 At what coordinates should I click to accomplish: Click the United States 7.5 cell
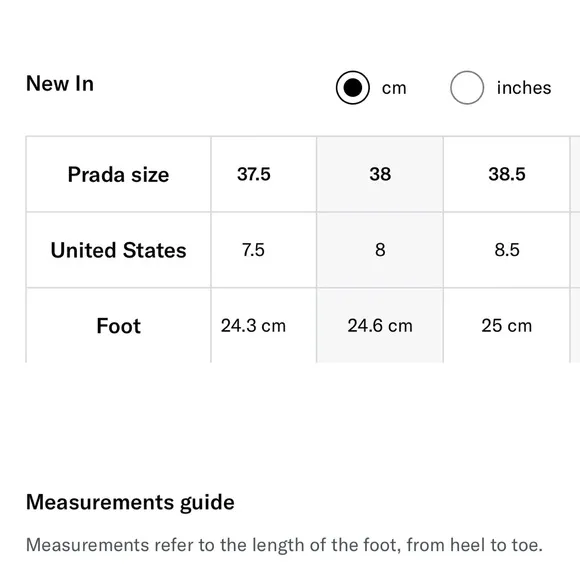[264, 250]
